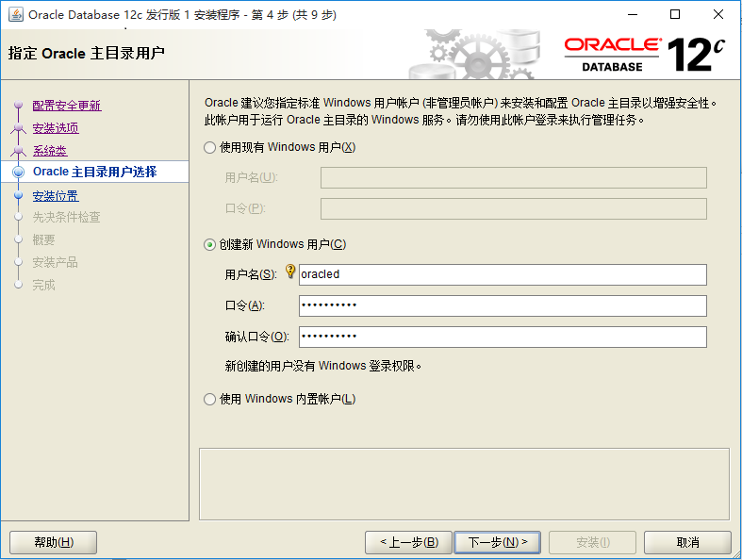742x560 pixels.
Task: Go to the 安装选项 step
Action: coord(56,128)
